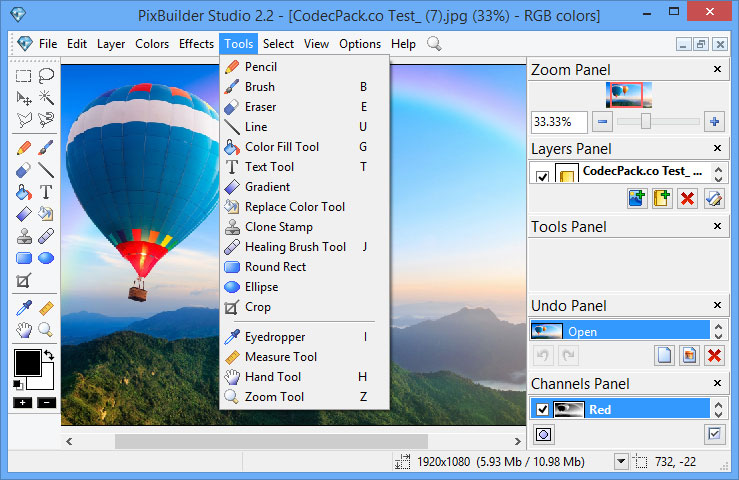Click the new layer icon in Layers Panel
The image size is (739, 480).
point(662,199)
